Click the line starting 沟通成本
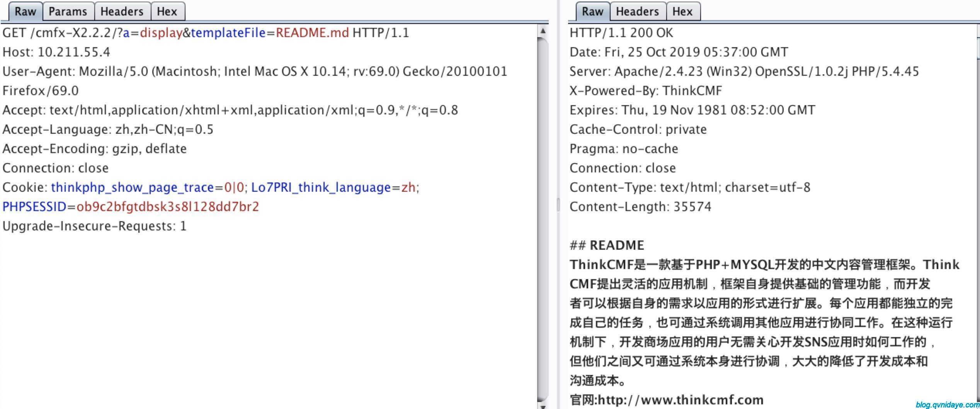 point(598,381)
